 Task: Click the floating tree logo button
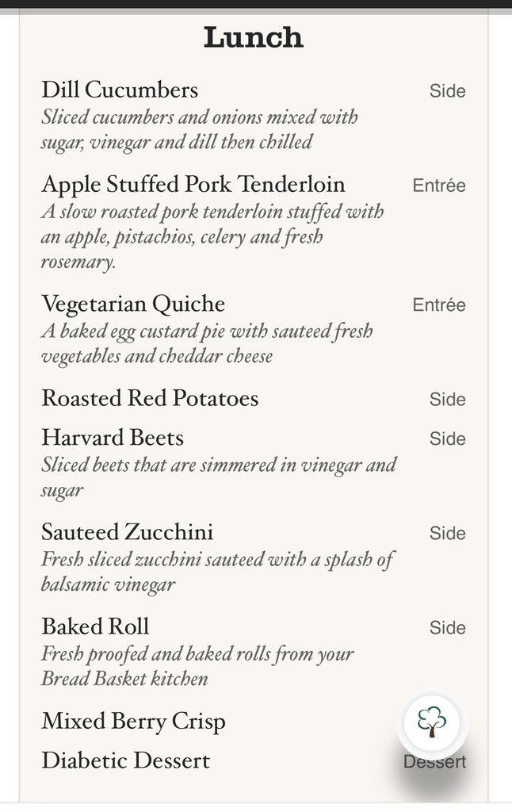point(432,723)
